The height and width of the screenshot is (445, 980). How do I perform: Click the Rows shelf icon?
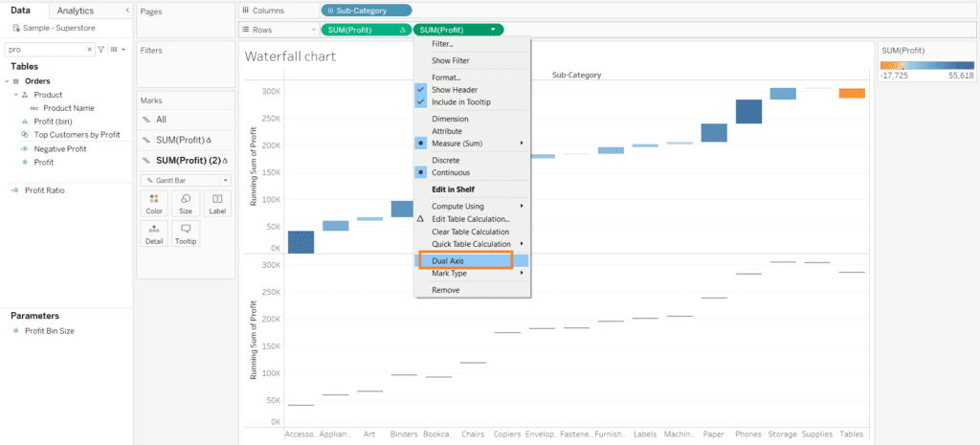(246, 30)
